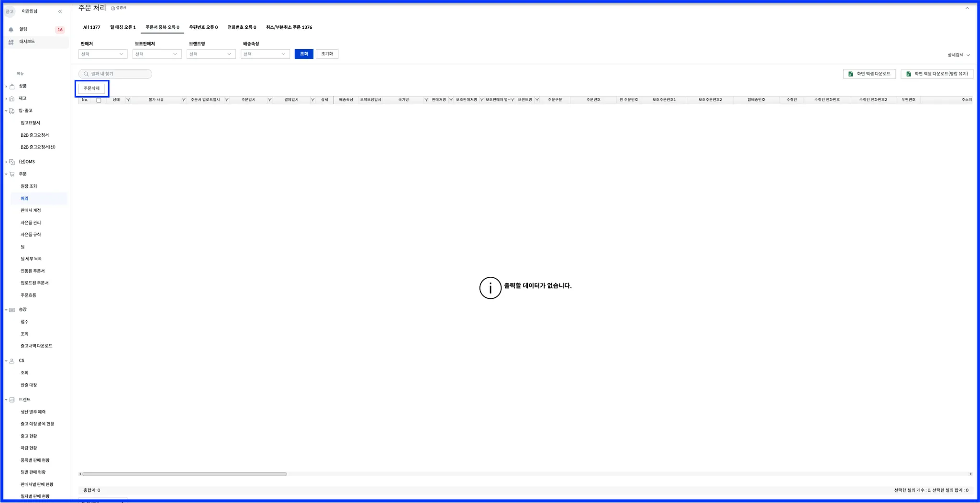Open 딜 세부 목록 in the sidebar
980x503 pixels.
[x=31, y=259]
